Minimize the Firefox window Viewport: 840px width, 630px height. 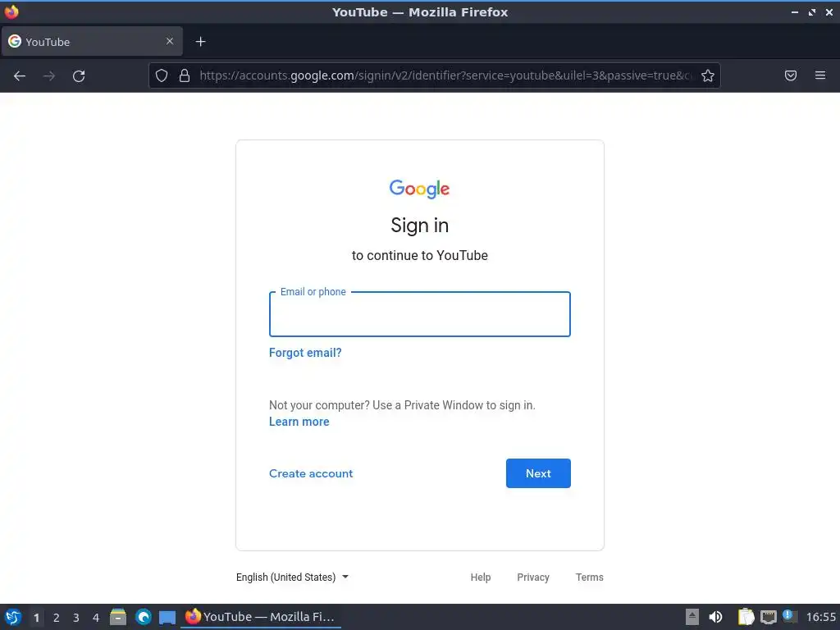click(794, 11)
